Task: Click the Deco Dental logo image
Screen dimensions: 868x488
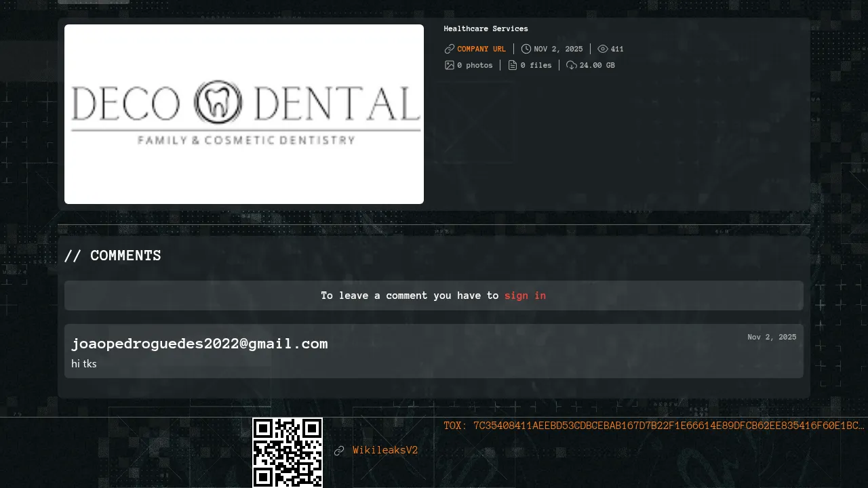Action: [x=244, y=114]
